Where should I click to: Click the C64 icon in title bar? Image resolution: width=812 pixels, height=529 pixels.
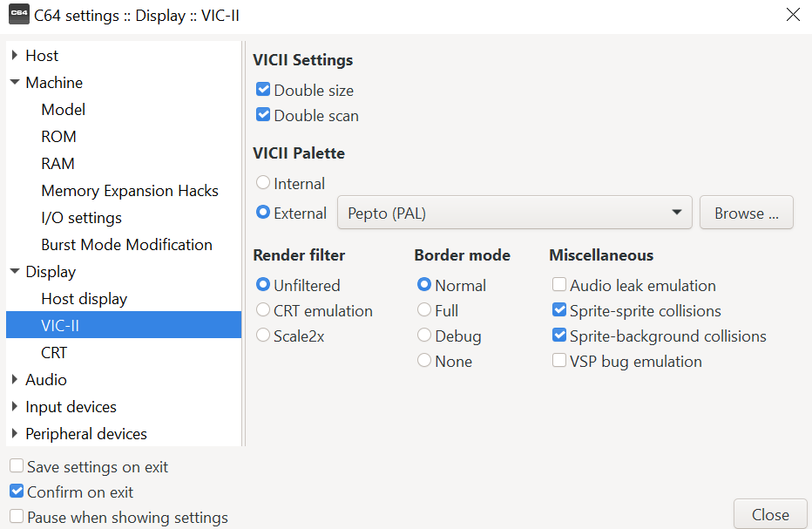tap(18, 15)
